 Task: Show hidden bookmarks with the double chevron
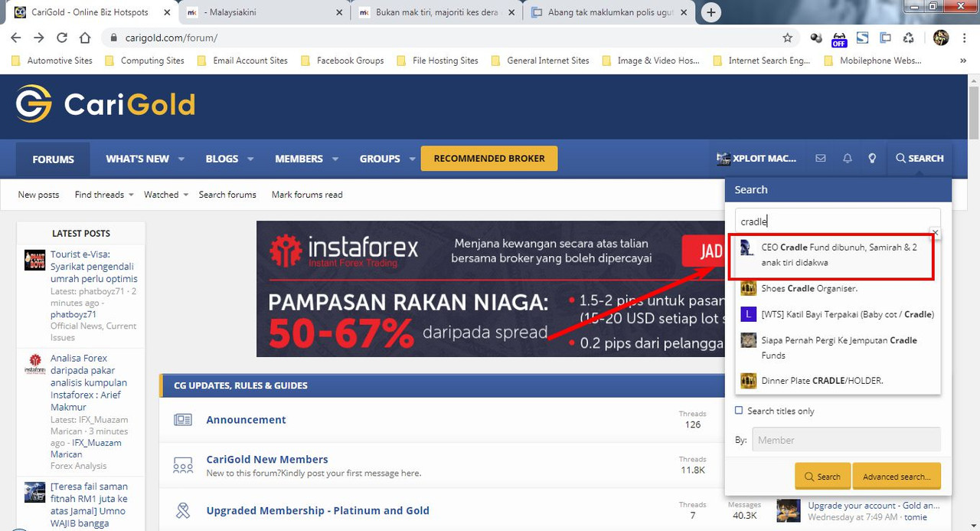(x=963, y=61)
